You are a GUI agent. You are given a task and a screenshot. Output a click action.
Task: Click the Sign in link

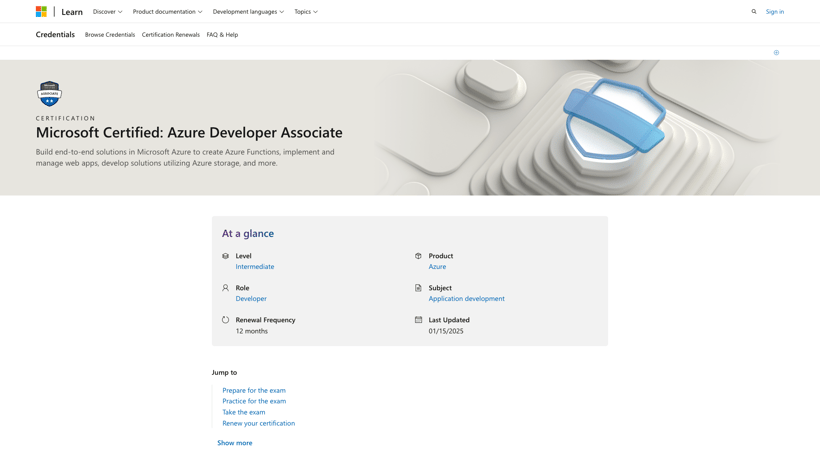775,12
